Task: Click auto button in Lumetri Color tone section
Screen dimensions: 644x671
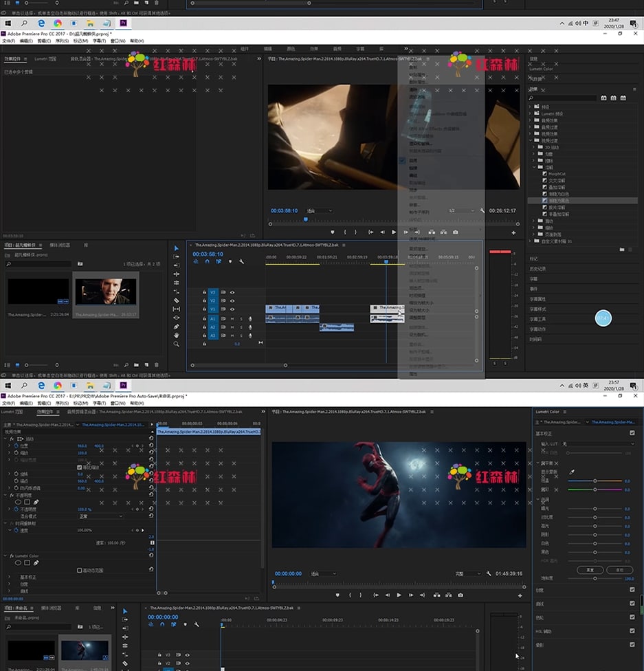Action: 620,570
